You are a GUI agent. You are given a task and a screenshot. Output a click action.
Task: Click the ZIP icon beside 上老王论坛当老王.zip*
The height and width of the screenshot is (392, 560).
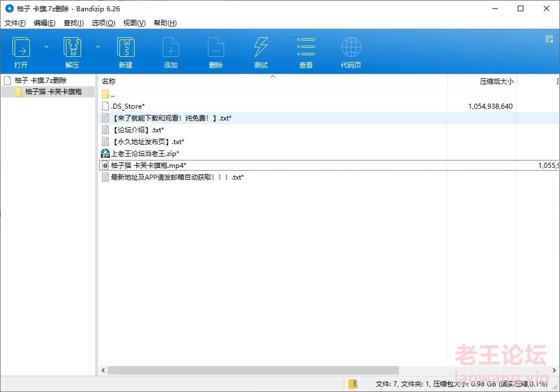tap(105, 153)
